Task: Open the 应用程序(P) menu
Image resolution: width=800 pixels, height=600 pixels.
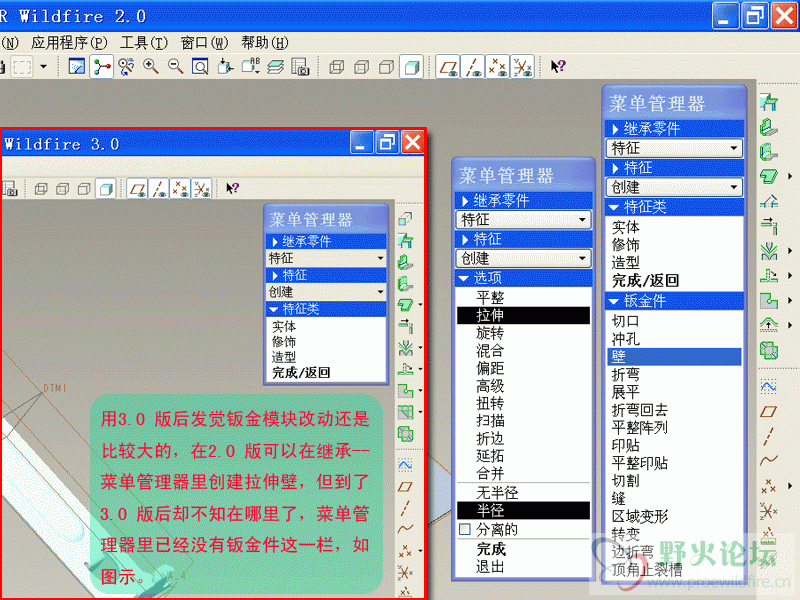Action: click(x=69, y=42)
